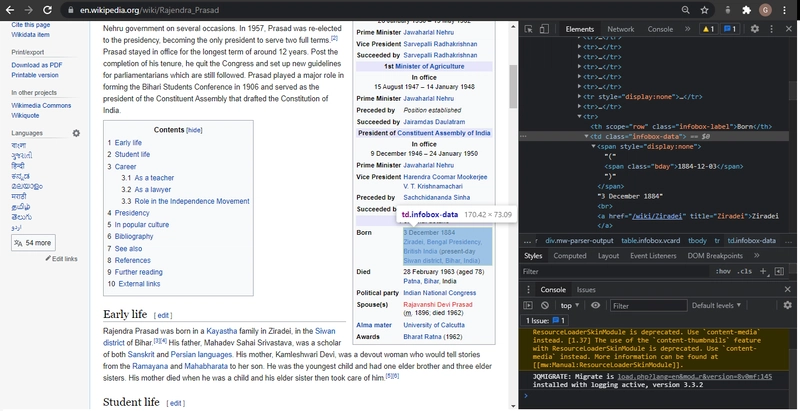Click the browser forward arrow
This screenshot has height=411, width=800.
pos(29,10)
